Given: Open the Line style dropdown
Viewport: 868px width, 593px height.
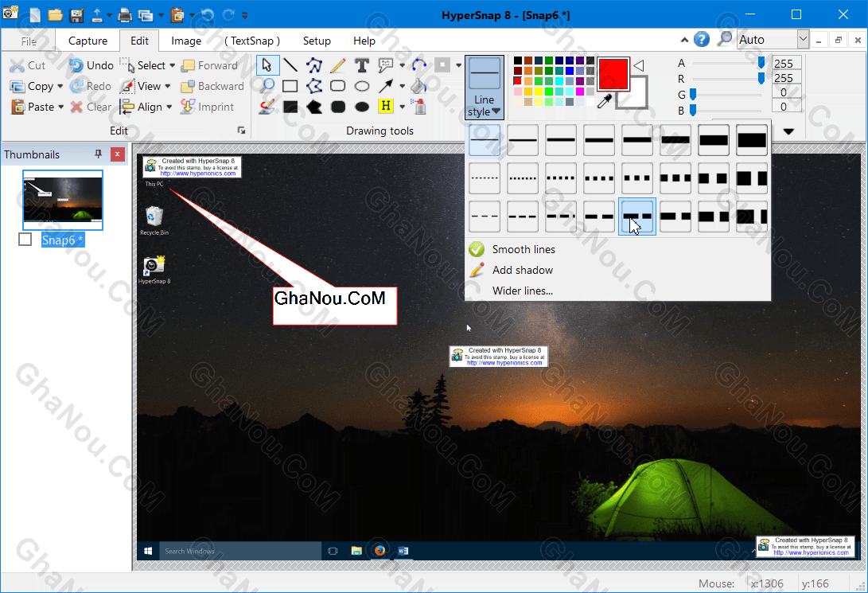Looking at the screenshot, I should point(484,88).
